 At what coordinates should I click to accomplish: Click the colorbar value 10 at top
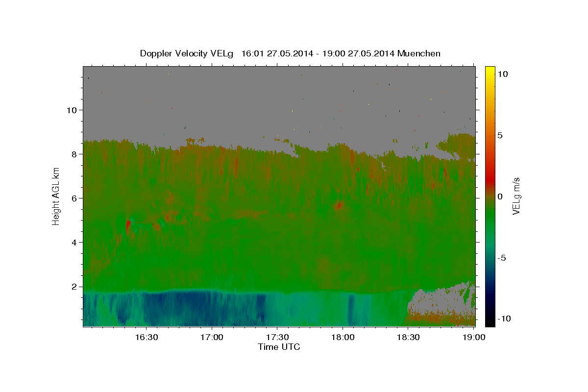click(x=503, y=74)
